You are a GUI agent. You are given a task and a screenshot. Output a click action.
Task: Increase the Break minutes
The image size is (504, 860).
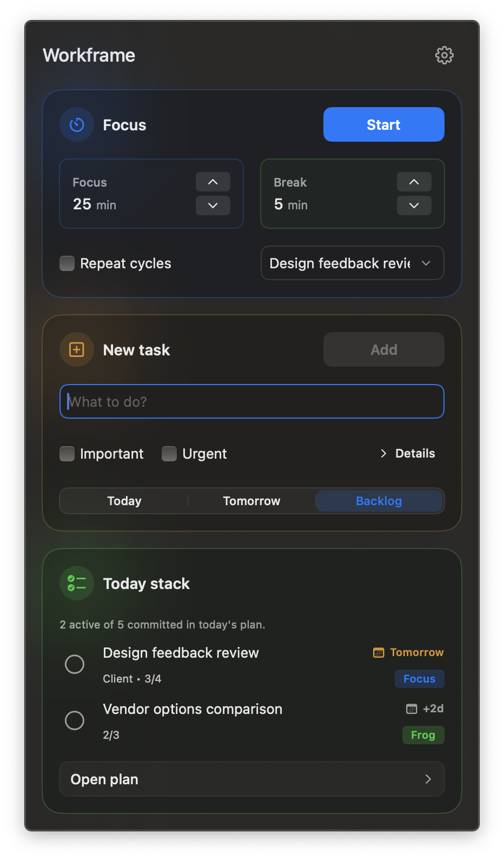coord(414,182)
